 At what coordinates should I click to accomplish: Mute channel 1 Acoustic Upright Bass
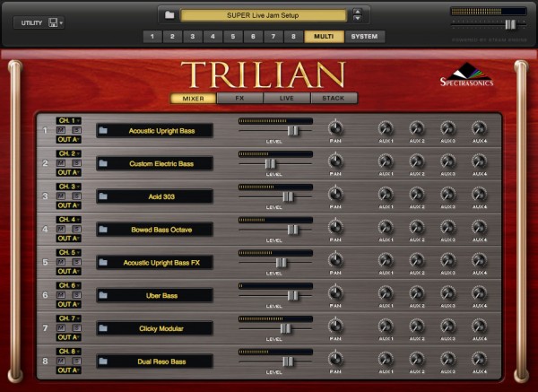[61, 130]
